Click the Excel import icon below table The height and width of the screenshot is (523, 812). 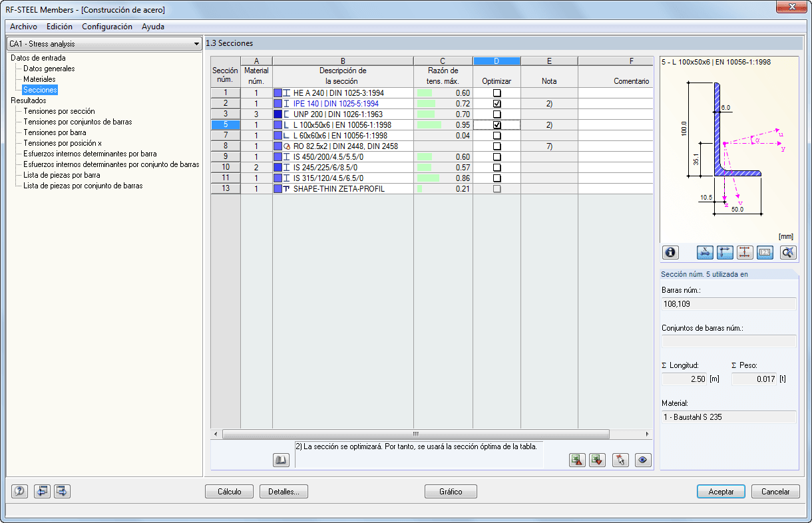coord(598,460)
